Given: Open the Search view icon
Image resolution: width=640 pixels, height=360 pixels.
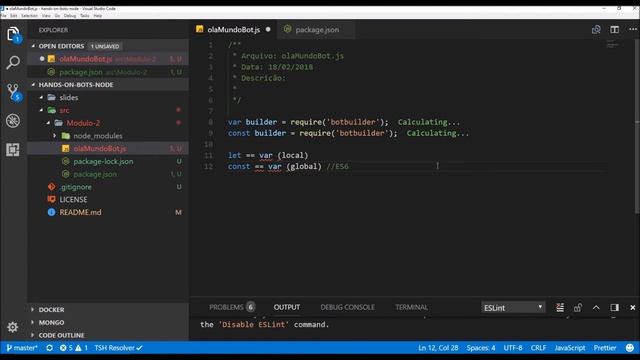Looking at the screenshot, I should coord(13,62).
